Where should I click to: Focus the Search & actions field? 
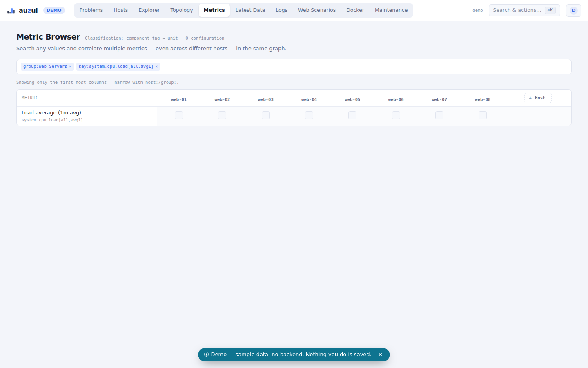click(x=524, y=10)
